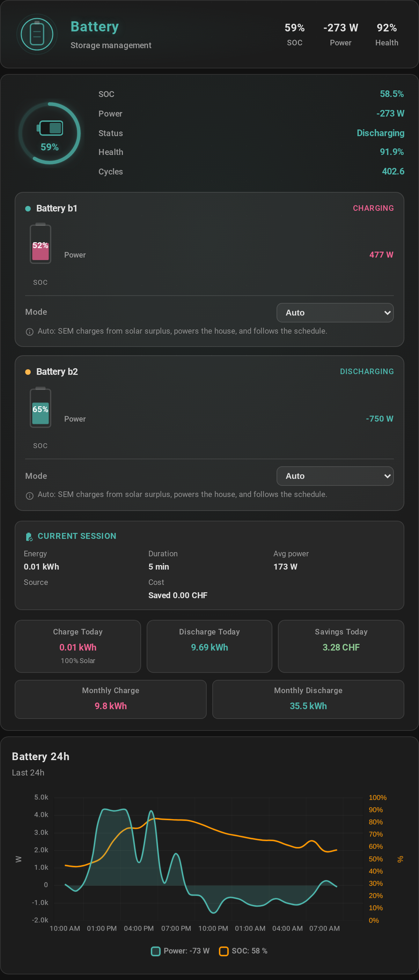Toggle the Power series in chart legend
419x980 pixels.
tap(181, 951)
